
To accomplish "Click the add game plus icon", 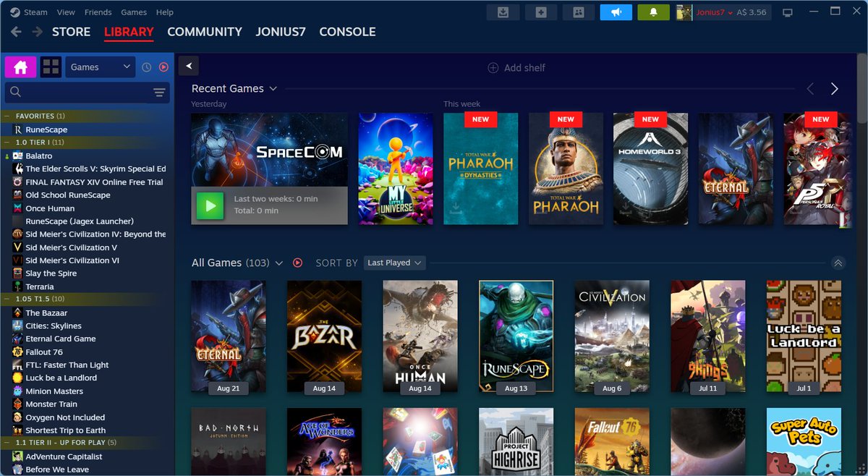I will tap(540, 12).
